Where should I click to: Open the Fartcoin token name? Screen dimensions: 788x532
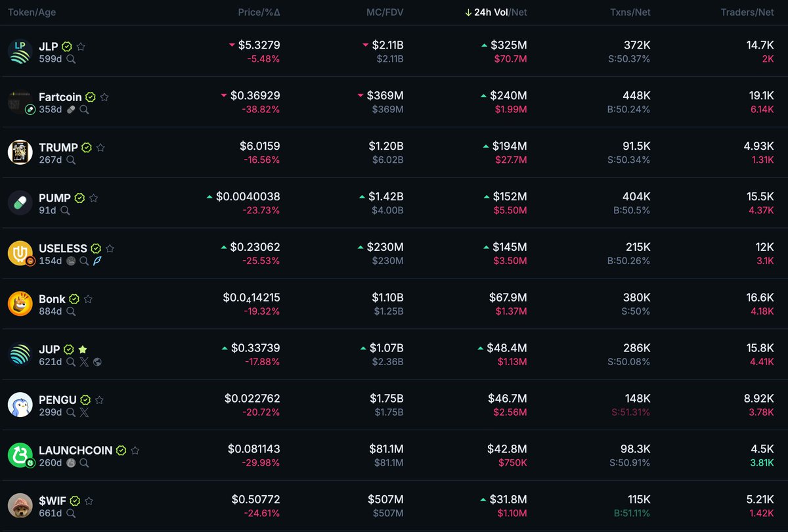60,97
